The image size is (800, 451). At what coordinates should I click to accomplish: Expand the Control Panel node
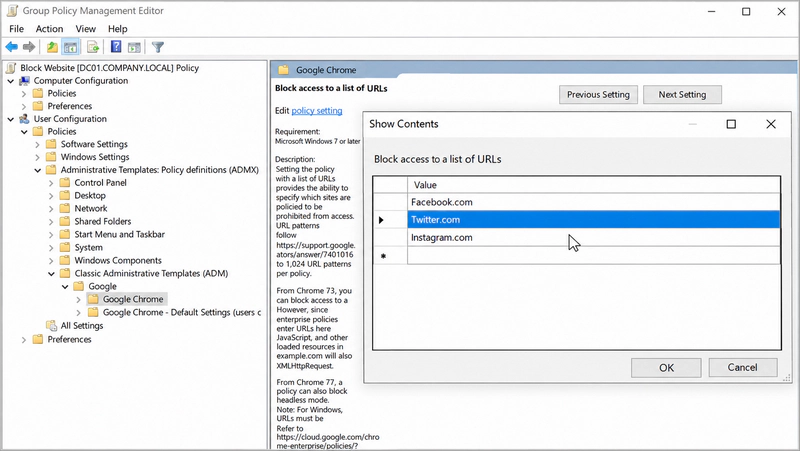pyautogui.click(x=51, y=183)
